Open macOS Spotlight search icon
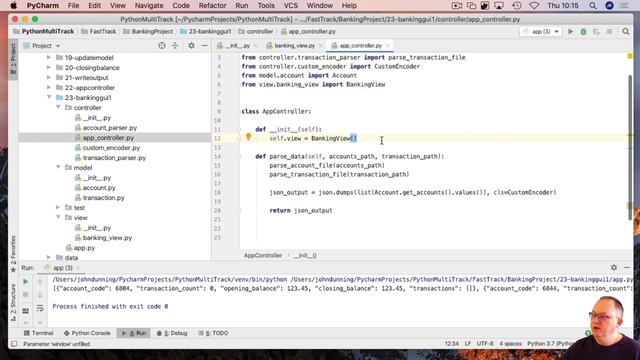640x360 pixels. click(x=593, y=6)
